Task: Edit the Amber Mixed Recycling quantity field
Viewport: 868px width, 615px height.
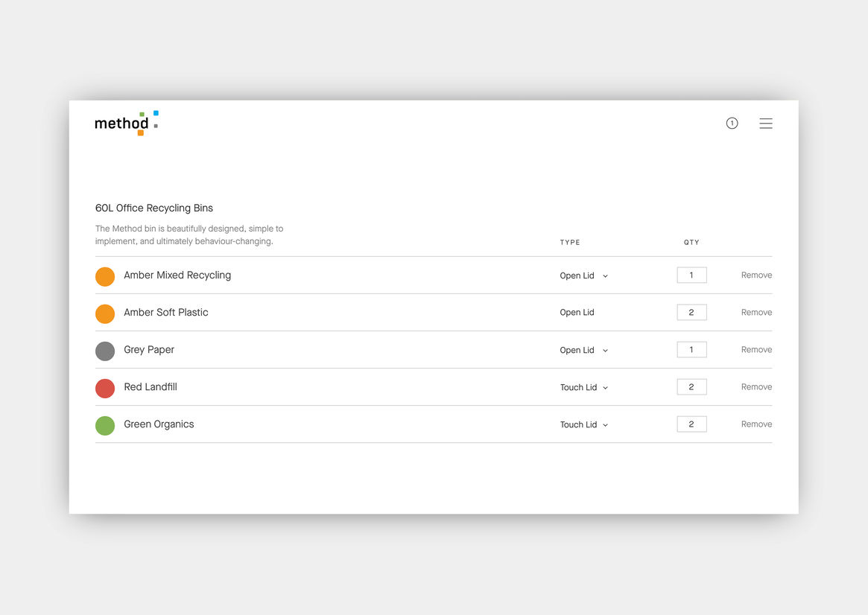Action: click(x=691, y=275)
